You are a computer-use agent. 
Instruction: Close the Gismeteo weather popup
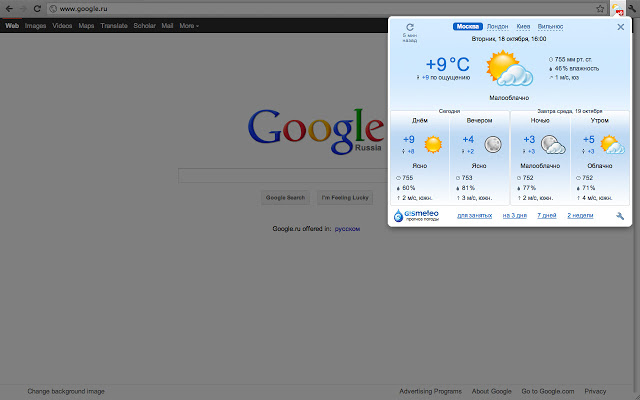pyautogui.click(x=620, y=27)
